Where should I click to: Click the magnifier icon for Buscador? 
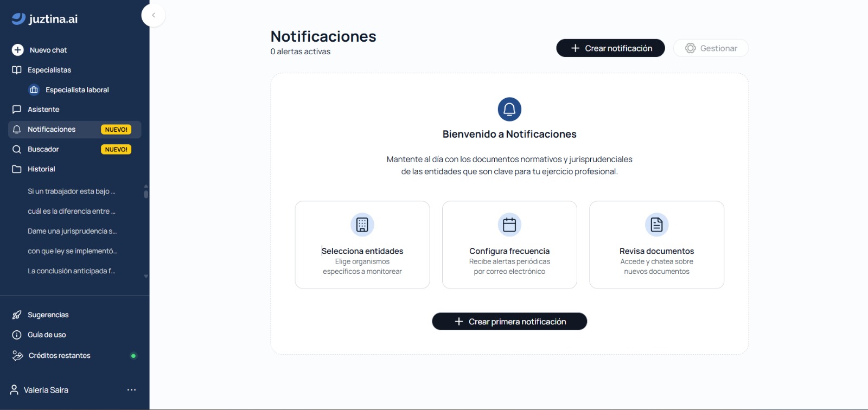point(17,149)
